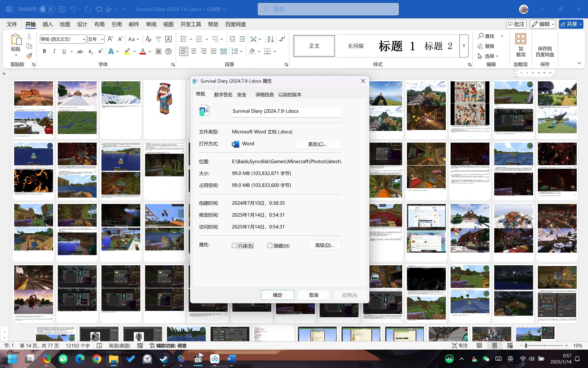
Task: Apply subscript formatting
Action: point(90,51)
